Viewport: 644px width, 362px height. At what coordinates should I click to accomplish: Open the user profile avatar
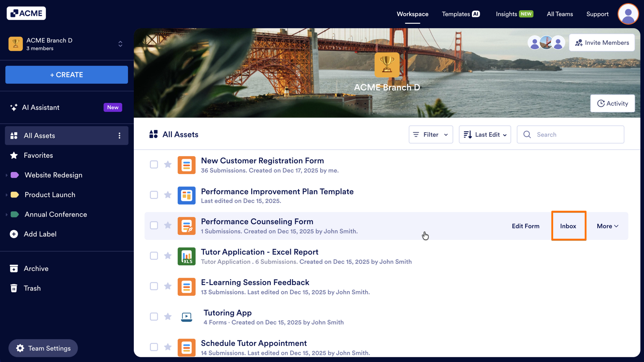(628, 14)
